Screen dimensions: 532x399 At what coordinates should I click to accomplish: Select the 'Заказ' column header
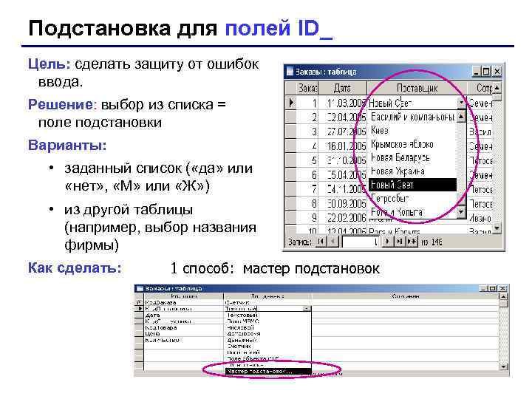(307, 88)
